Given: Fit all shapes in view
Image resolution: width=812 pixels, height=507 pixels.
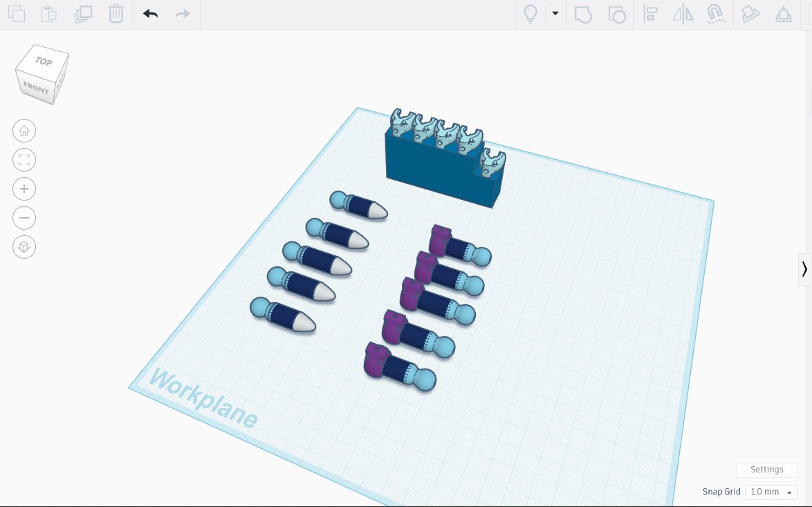Looking at the screenshot, I should [24, 160].
